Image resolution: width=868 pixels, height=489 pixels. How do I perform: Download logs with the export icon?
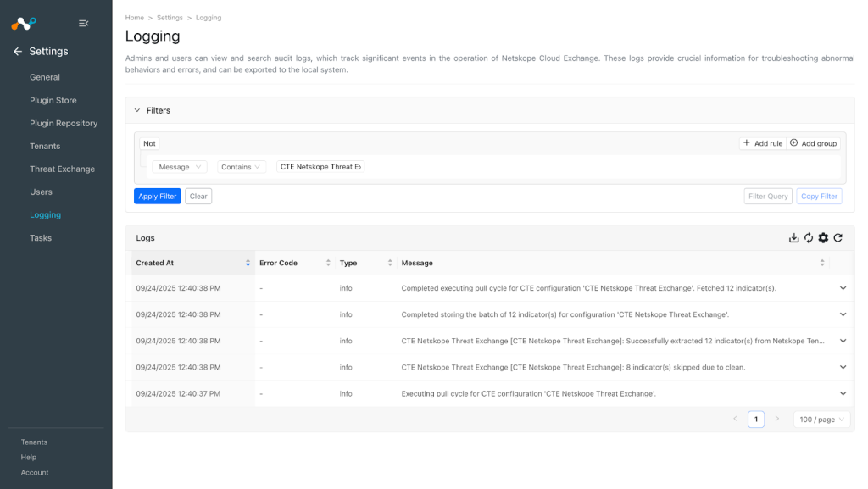pyautogui.click(x=793, y=238)
